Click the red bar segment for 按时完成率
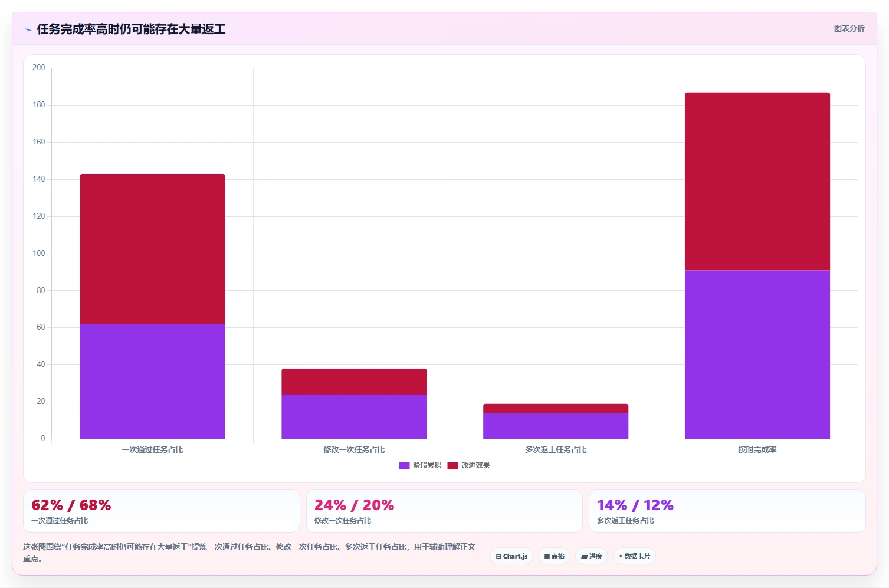 tap(757, 181)
